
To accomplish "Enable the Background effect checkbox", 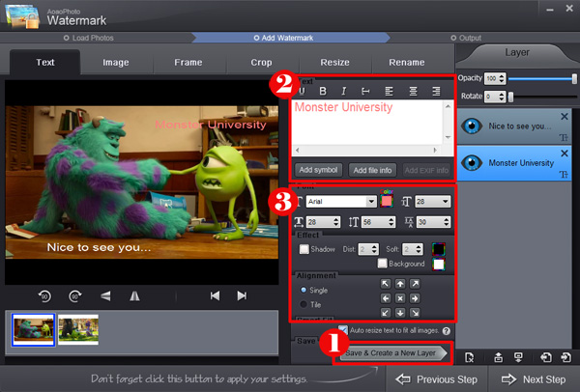I will (x=382, y=263).
